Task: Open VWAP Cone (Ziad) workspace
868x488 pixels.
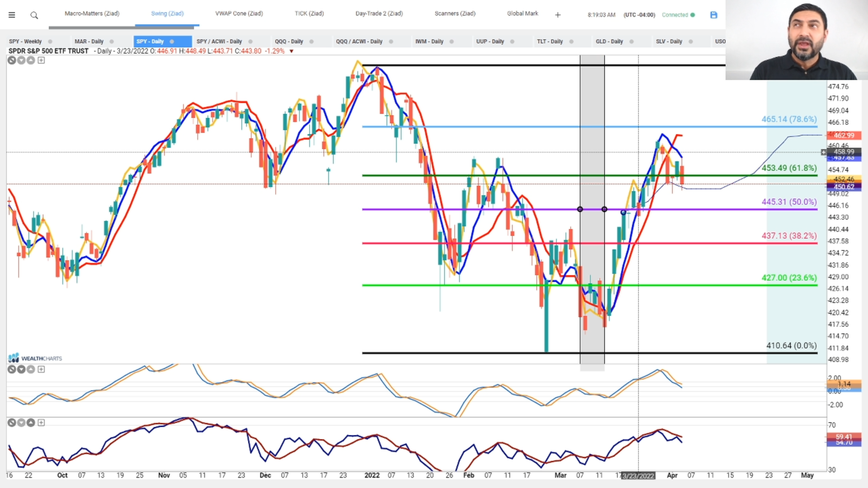Action: pos(239,14)
